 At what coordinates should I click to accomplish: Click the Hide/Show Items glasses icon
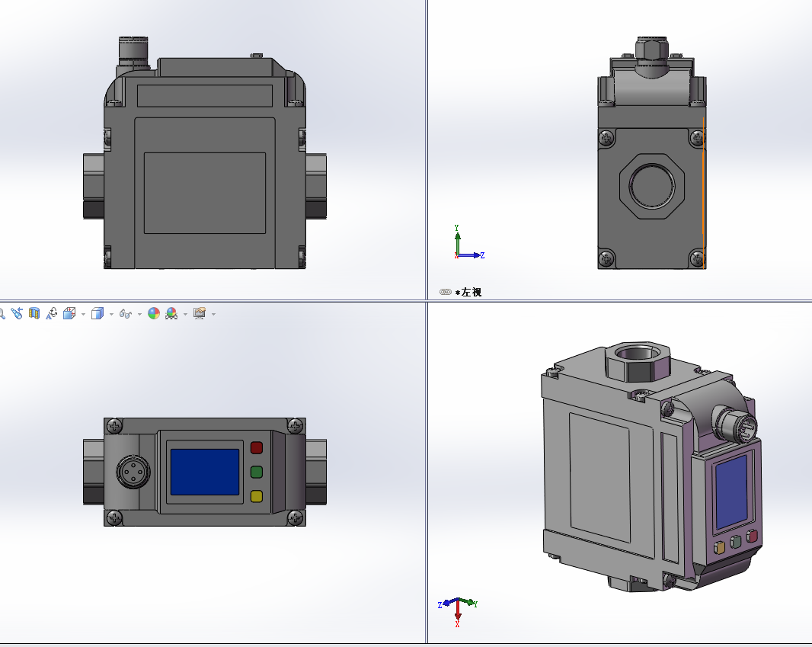pyautogui.click(x=126, y=313)
